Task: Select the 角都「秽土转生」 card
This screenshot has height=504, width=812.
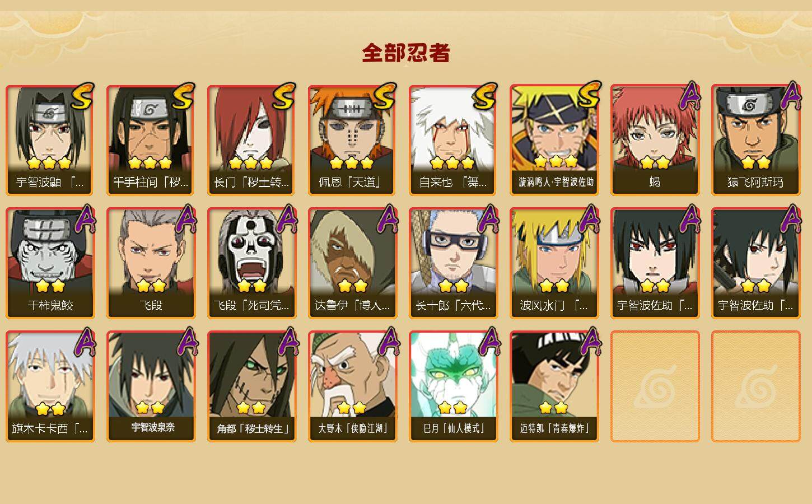Action: point(251,386)
